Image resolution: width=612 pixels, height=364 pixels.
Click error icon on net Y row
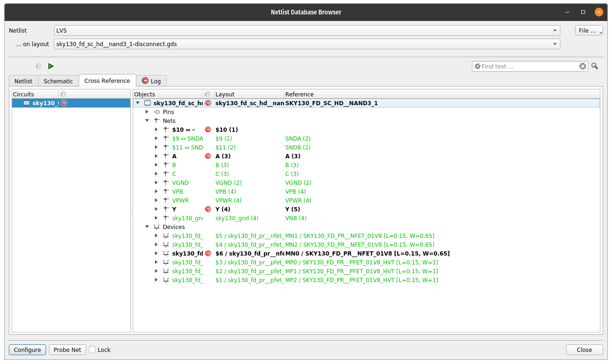tap(208, 209)
